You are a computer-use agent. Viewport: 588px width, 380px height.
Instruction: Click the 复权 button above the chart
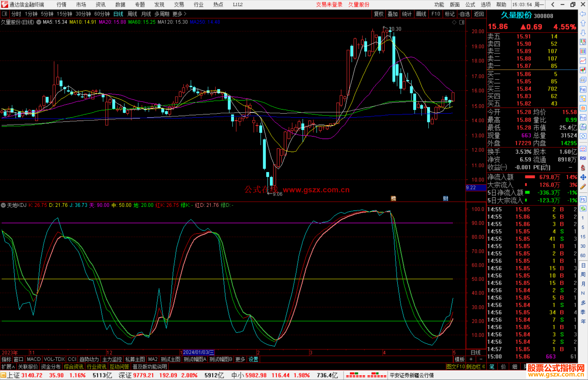(x=379, y=14)
